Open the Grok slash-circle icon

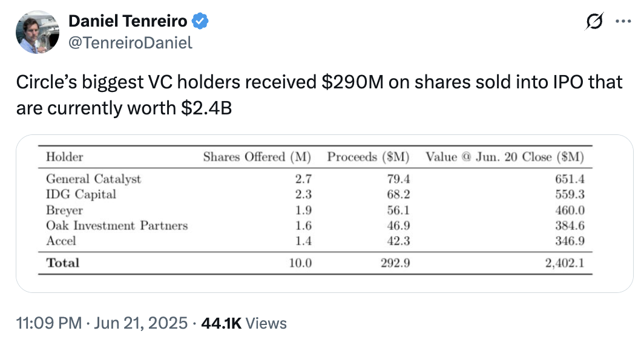point(594,21)
